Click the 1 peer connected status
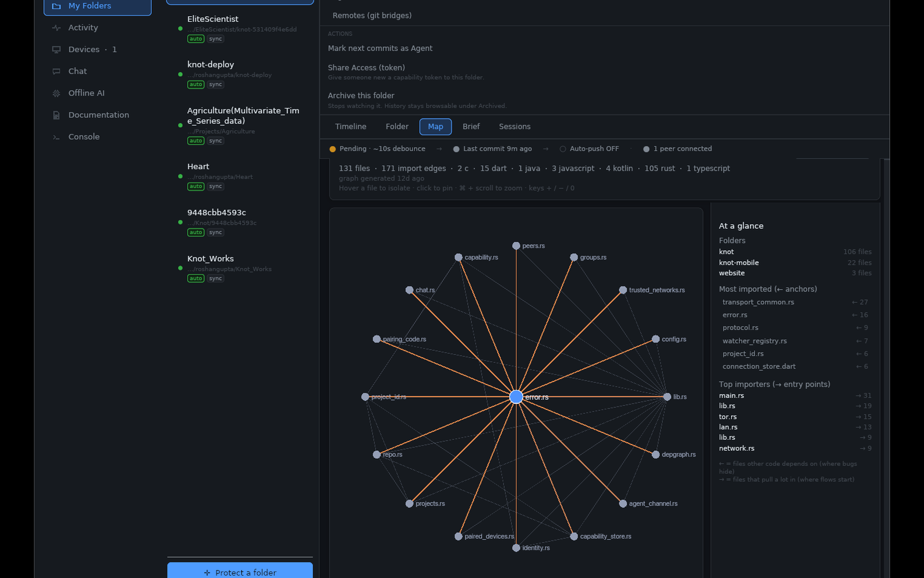 pos(677,149)
